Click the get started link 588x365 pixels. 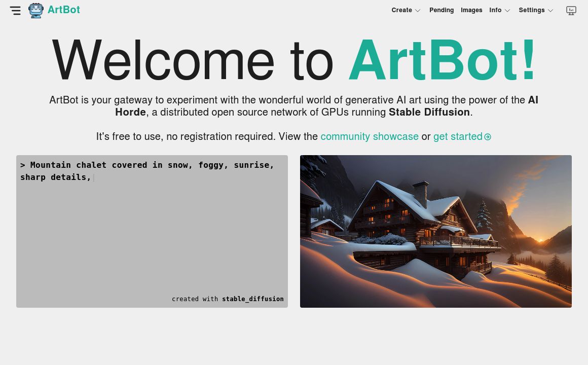(458, 137)
